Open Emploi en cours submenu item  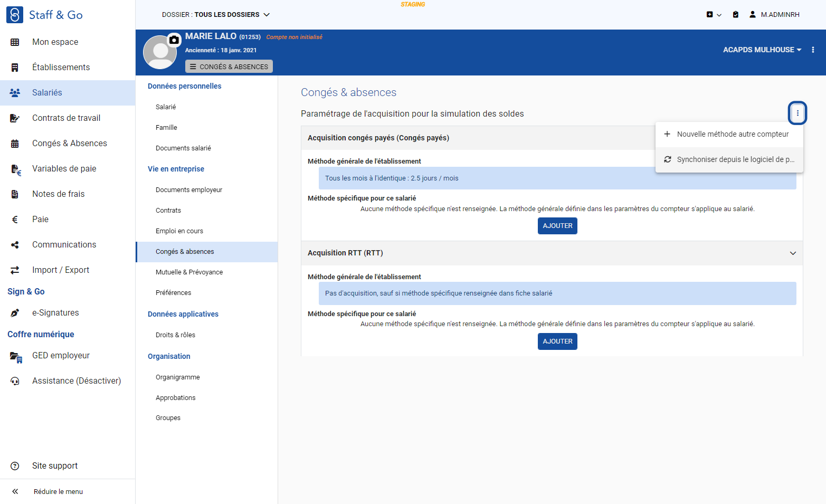click(x=207, y=231)
